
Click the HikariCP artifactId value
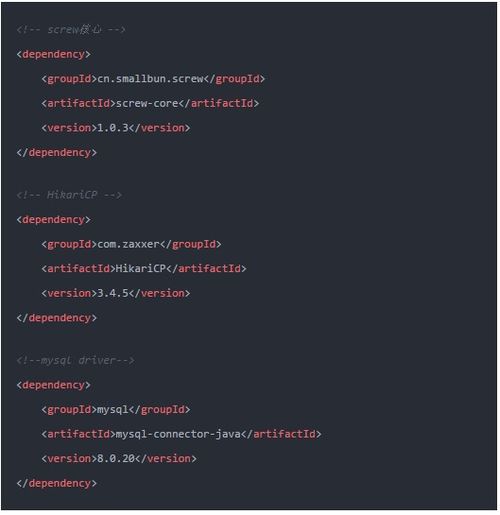[141, 268]
